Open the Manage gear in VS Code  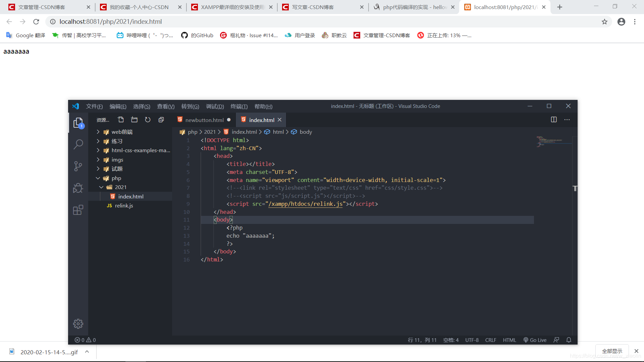pos(78,324)
